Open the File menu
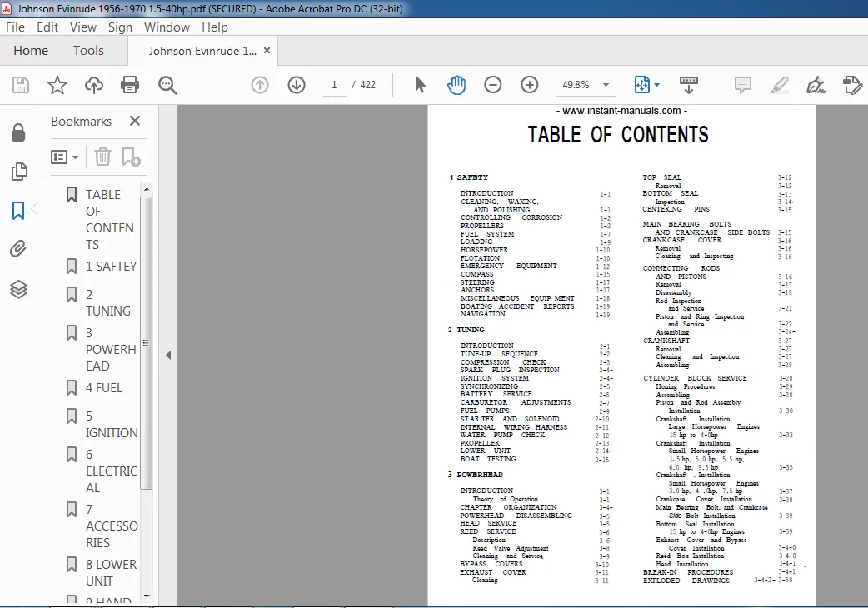 (16, 27)
